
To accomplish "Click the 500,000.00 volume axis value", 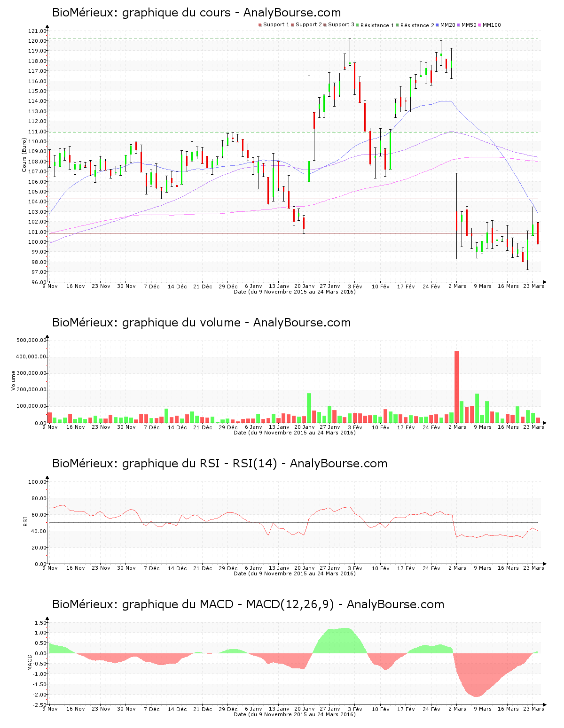I will (x=31, y=340).
